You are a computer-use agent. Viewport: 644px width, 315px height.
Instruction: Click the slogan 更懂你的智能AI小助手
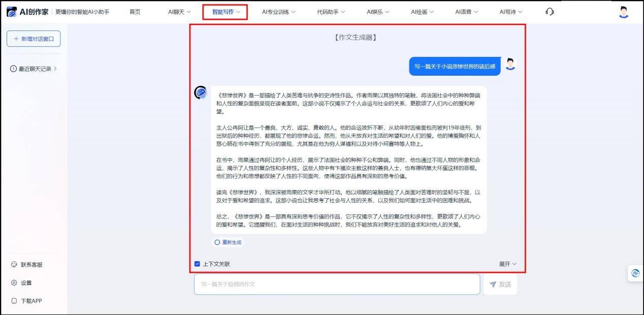82,12
